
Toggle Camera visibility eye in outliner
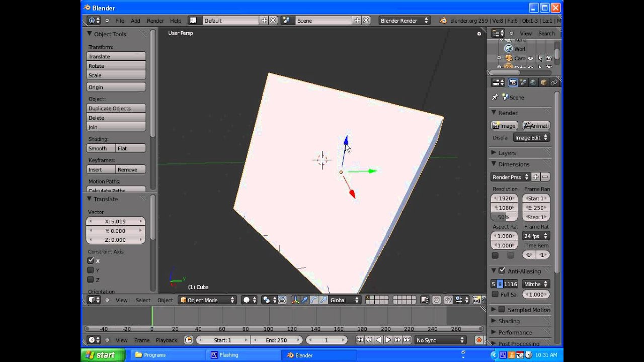(x=530, y=58)
